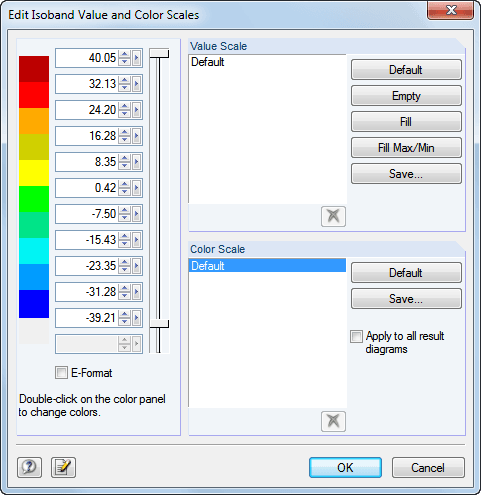Open arrow menu beside 8.35 value
This screenshot has height=495, width=481.
136,162
